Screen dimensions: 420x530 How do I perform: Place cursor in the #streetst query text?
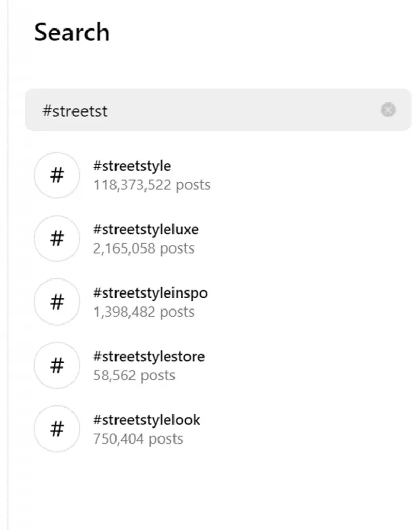point(75,111)
